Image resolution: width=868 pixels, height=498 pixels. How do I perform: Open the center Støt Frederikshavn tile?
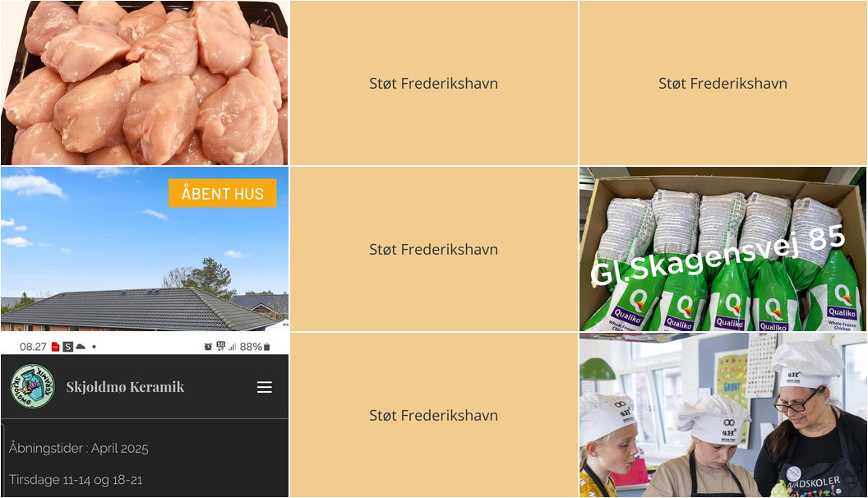tap(433, 249)
